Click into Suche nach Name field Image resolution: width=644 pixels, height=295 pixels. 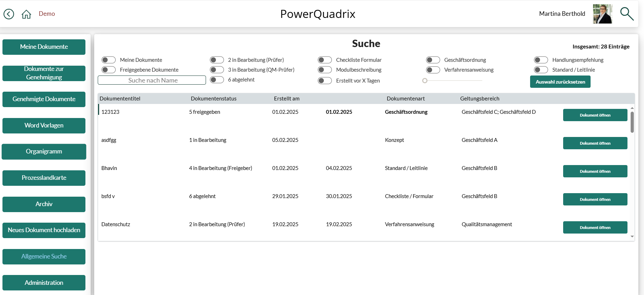point(152,80)
